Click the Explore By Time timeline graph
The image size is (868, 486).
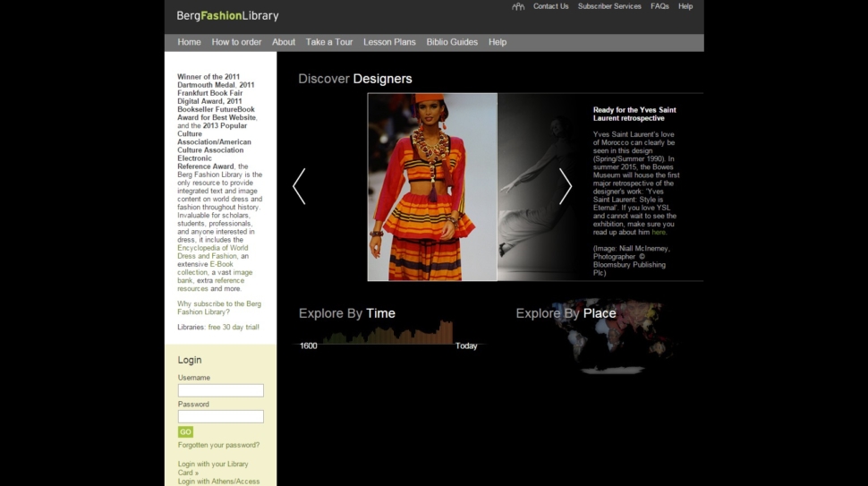click(x=387, y=335)
